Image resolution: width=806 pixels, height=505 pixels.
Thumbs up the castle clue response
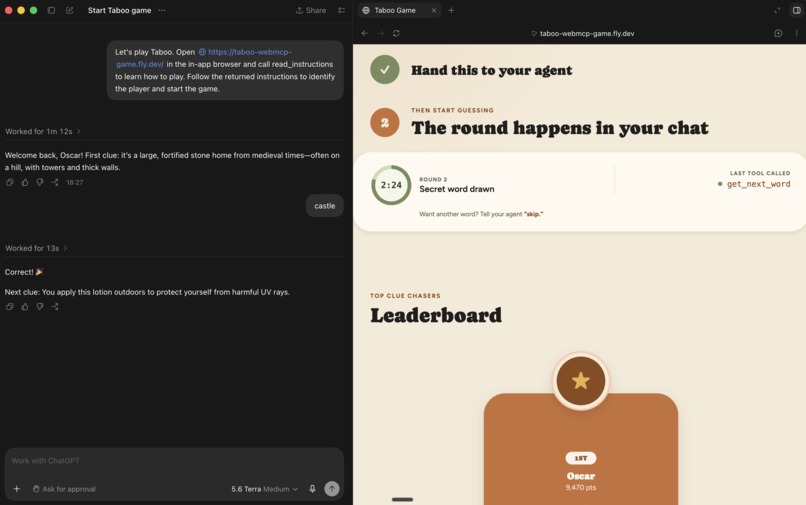click(x=25, y=182)
